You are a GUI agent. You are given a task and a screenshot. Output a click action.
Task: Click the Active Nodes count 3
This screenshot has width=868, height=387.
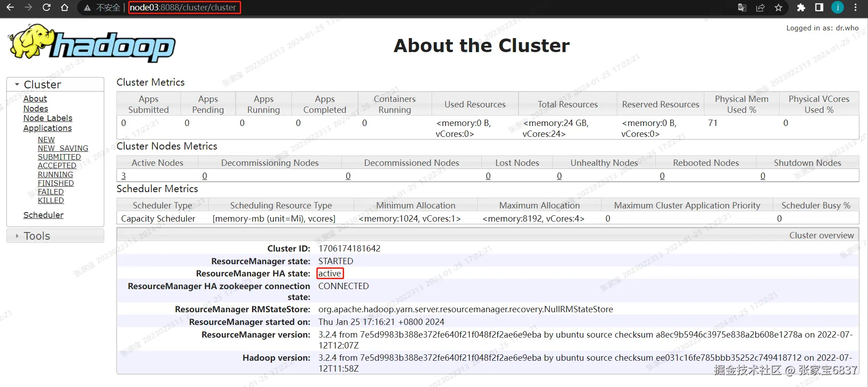[x=123, y=176]
